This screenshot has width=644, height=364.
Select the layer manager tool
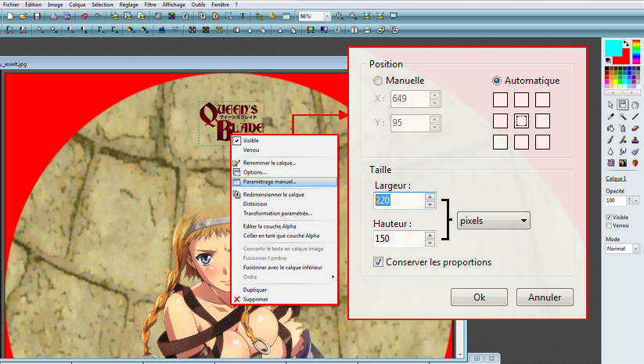623,105
